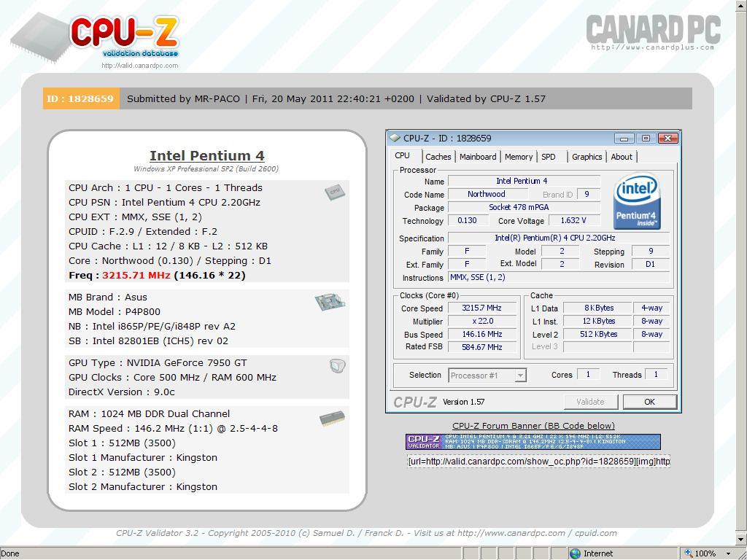
Task: Click the L1 Inst. 12 KBytes value
Action: coord(598,322)
